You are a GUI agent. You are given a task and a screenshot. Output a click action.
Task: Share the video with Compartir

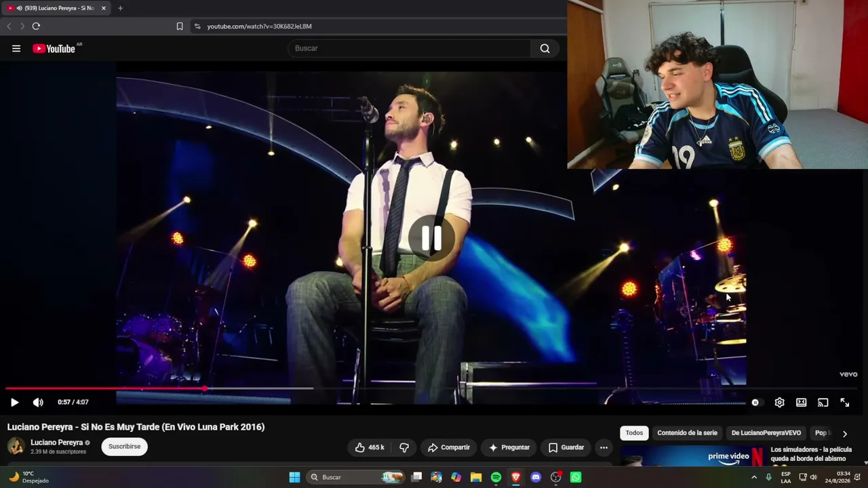[x=449, y=447]
